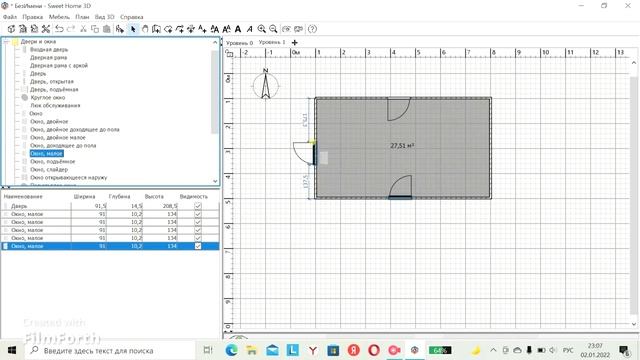Screen dimensions: 640x360
Task: Toggle visibility of the highlighted Окно, малое row
Action: (x=198, y=246)
